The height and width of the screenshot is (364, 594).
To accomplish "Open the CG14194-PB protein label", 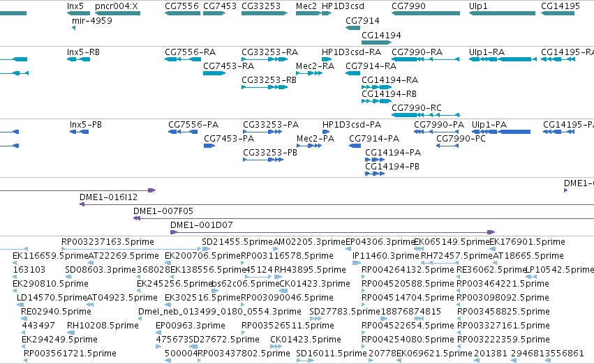I will [x=392, y=167].
